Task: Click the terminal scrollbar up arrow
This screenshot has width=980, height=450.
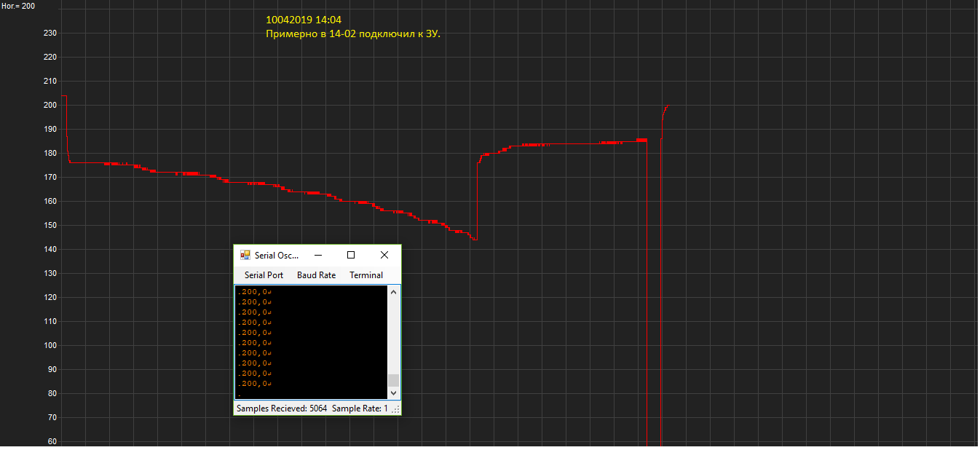Action: (394, 292)
